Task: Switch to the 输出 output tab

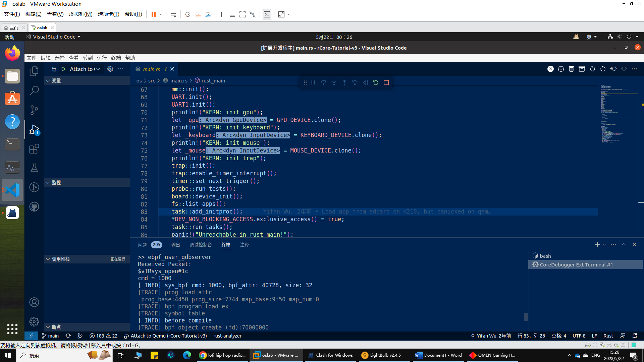Action: coord(176,245)
